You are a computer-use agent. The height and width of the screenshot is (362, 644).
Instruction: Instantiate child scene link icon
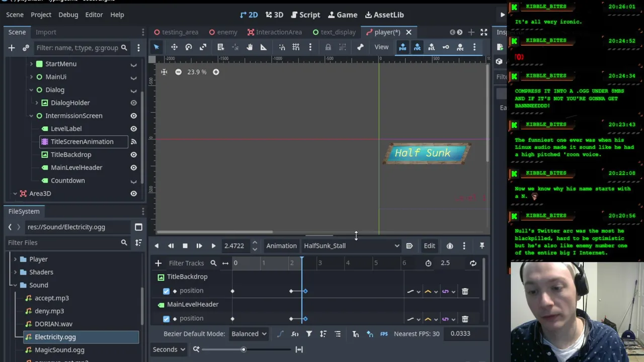tap(26, 48)
